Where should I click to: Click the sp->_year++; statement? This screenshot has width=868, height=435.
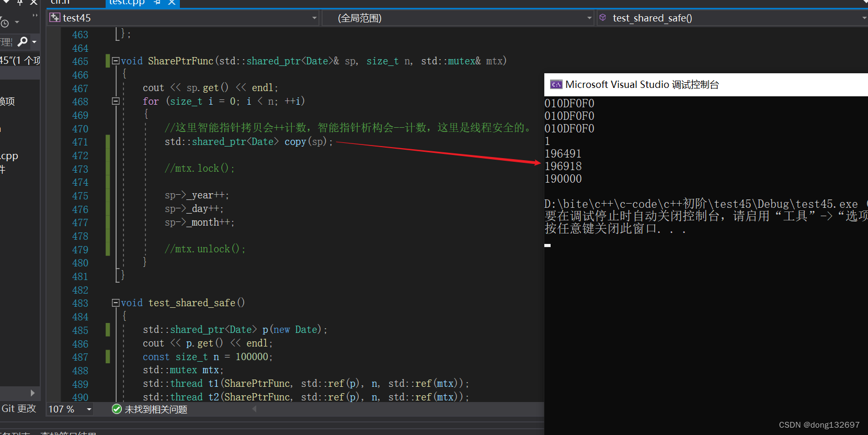pos(197,195)
